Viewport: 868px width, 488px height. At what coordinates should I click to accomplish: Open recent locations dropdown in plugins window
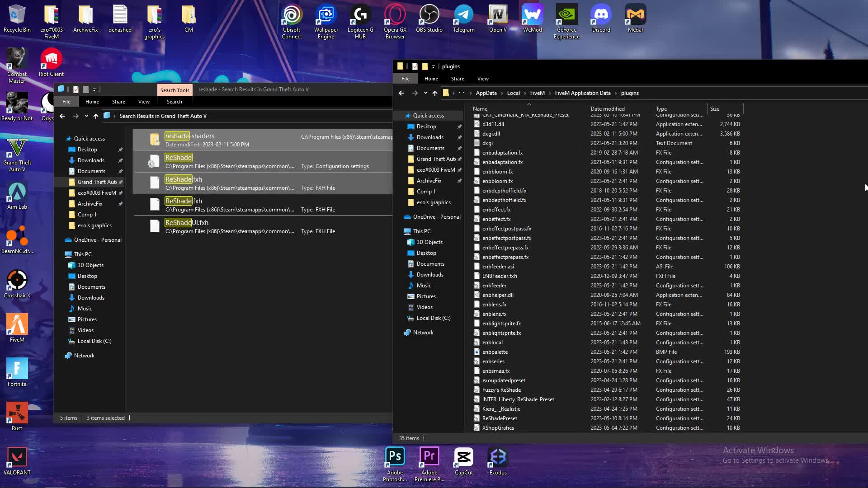pyautogui.click(x=425, y=93)
